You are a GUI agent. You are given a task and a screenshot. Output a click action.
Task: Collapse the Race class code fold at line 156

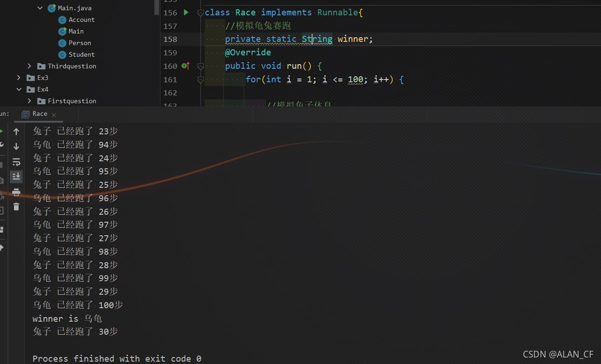tap(200, 13)
